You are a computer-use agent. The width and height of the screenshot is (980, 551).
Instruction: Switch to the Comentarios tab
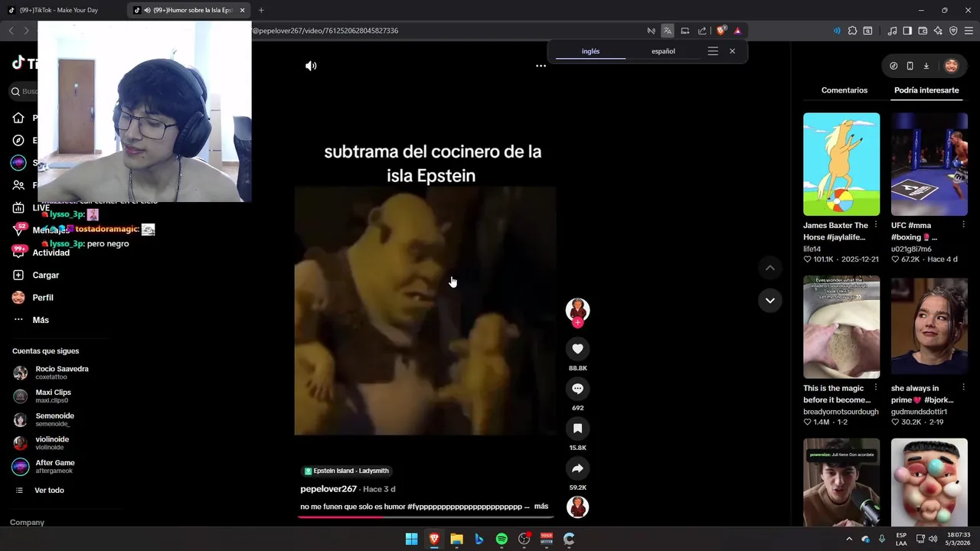point(844,90)
